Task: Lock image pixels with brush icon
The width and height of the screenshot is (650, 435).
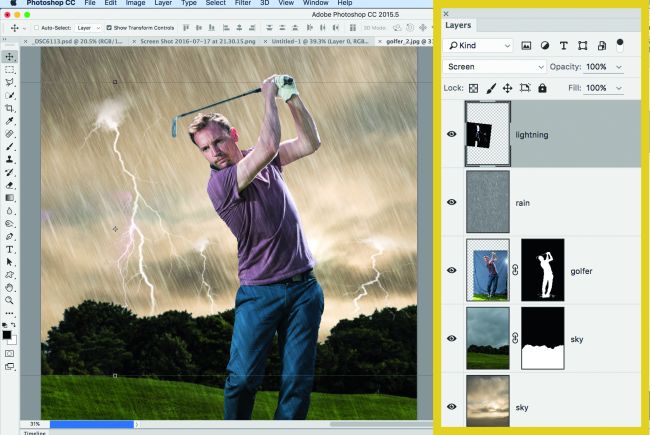Action: [x=491, y=88]
